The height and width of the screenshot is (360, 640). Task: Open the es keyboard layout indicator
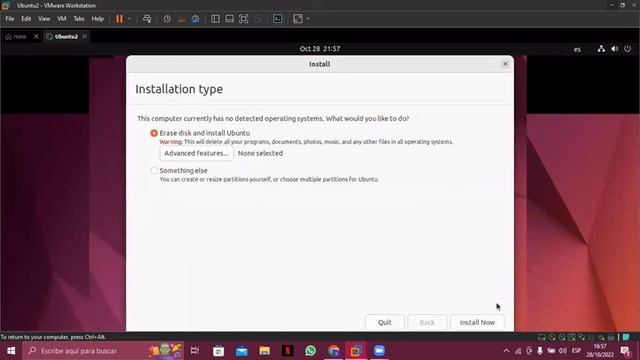pos(577,49)
